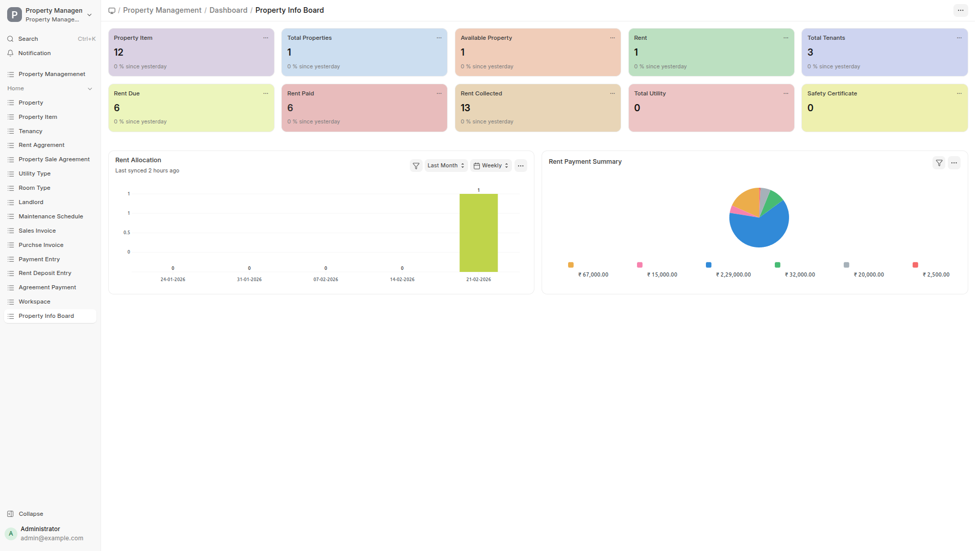980x551 pixels.
Task: Open the Available Property card options menu
Action: pos(612,38)
